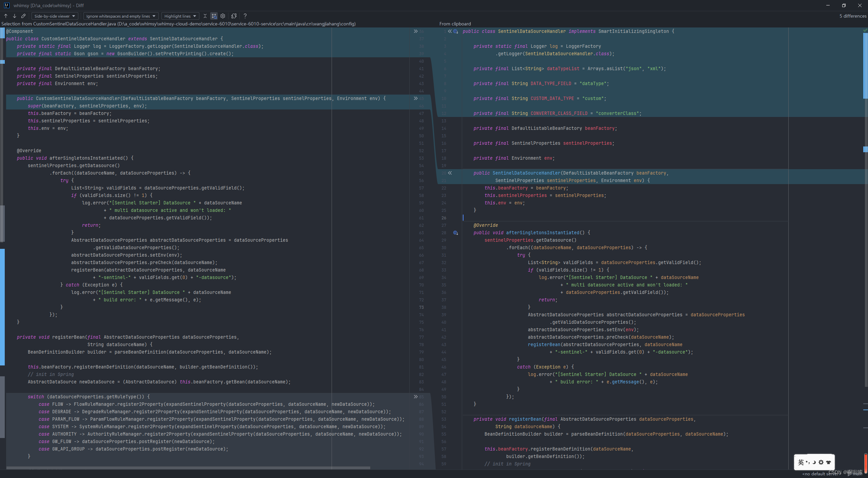This screenshot has width=868, height=478.
Task: Close the diff using the toolbar X icon
Action: (205, 16)
